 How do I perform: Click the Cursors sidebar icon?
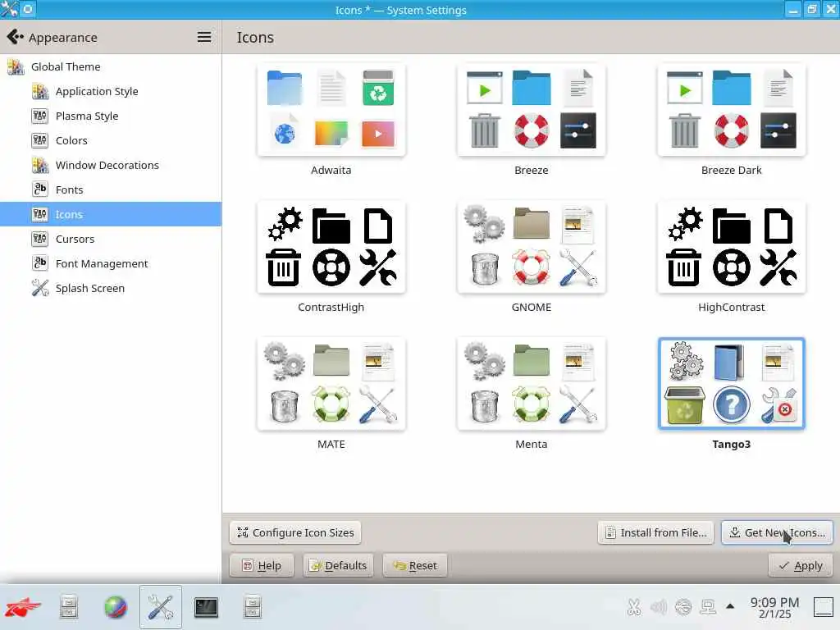(40, 239)
